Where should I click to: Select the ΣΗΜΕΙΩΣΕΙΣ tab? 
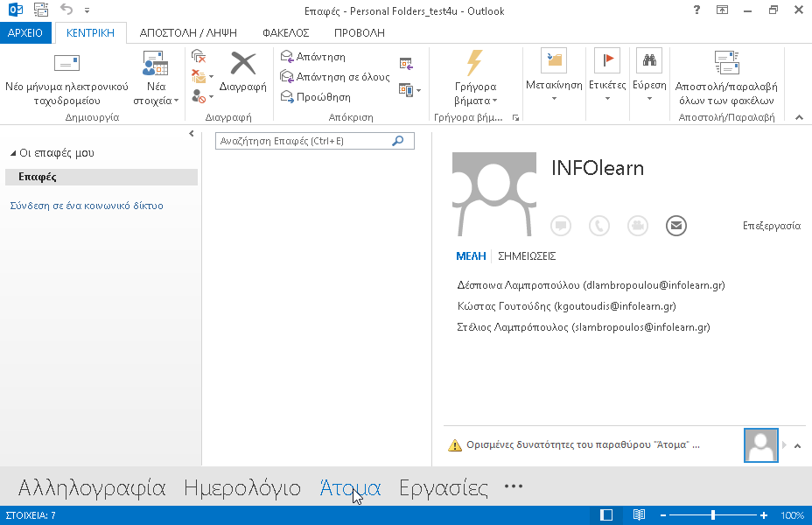pos(527,256)
